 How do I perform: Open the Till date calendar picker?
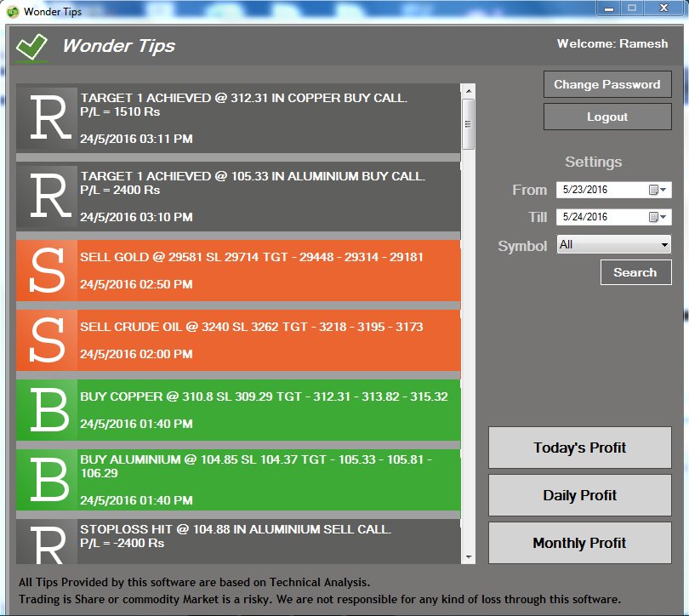tap(658, 217)
